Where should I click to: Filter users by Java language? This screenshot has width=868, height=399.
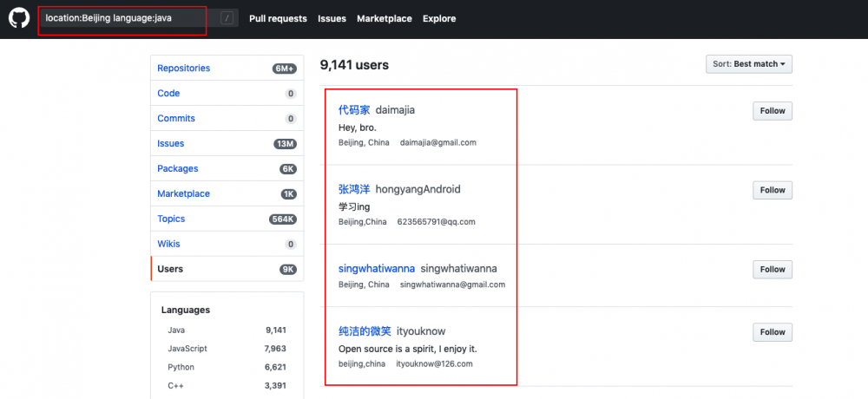(227, 330)
